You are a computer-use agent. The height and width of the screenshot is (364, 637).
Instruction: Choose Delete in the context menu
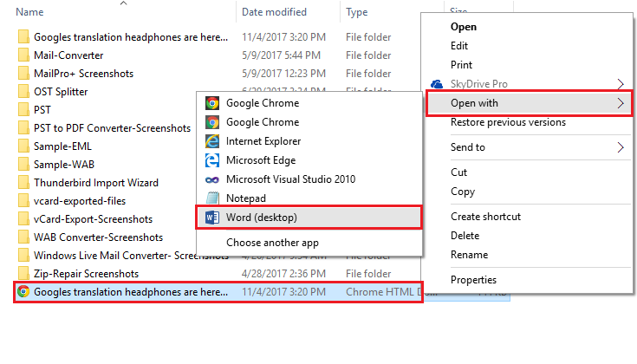tap(465, 236)
